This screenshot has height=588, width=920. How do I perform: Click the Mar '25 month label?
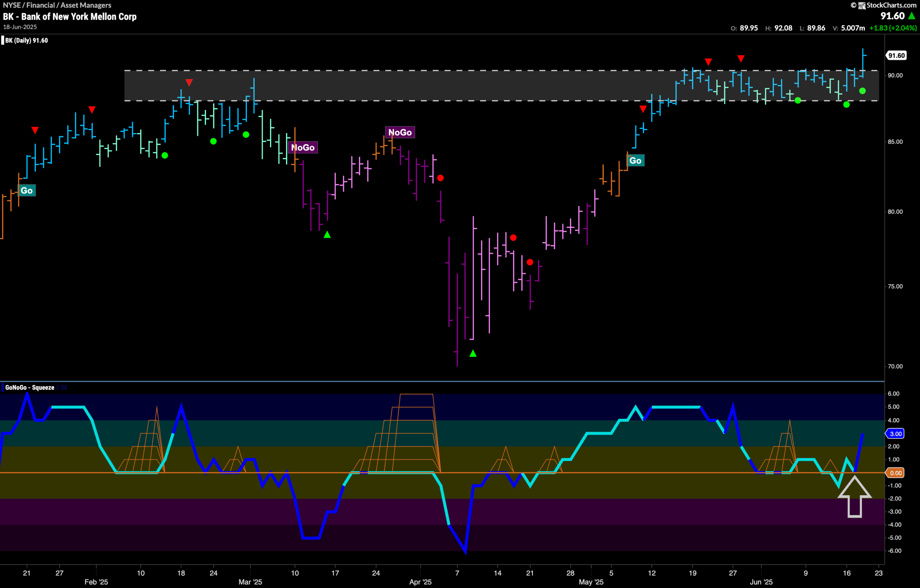250,582
